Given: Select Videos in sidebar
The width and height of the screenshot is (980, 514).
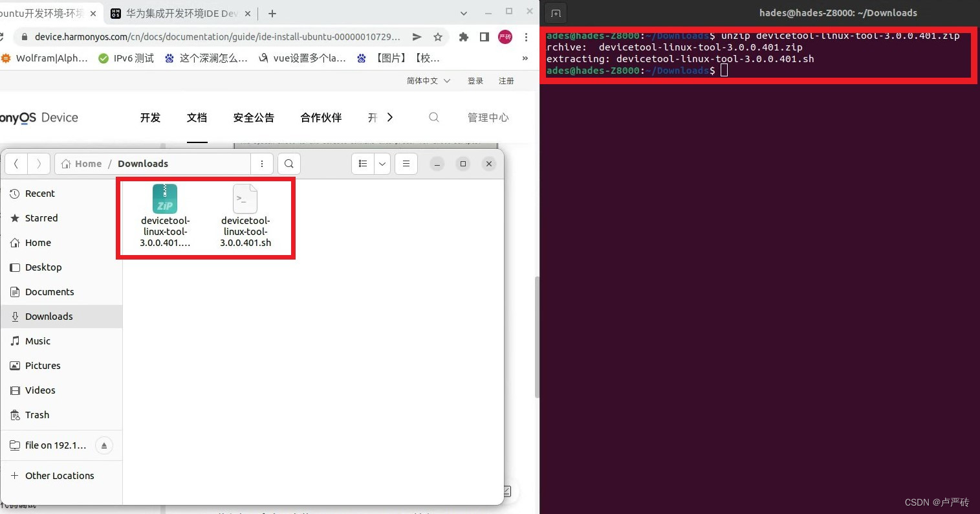Looking at the screenshot, I should click(61, 390).
